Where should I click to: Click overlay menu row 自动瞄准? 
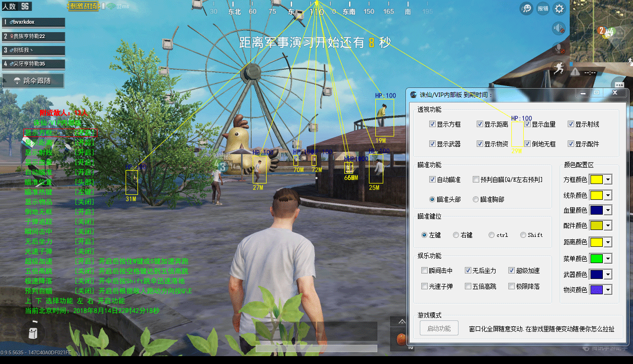[x=59, y=173]
